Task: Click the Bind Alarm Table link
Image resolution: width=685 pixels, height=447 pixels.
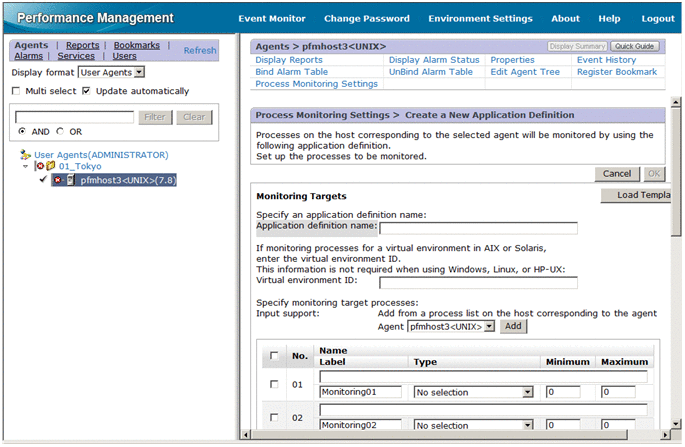Action: click(x=291, y=72)
